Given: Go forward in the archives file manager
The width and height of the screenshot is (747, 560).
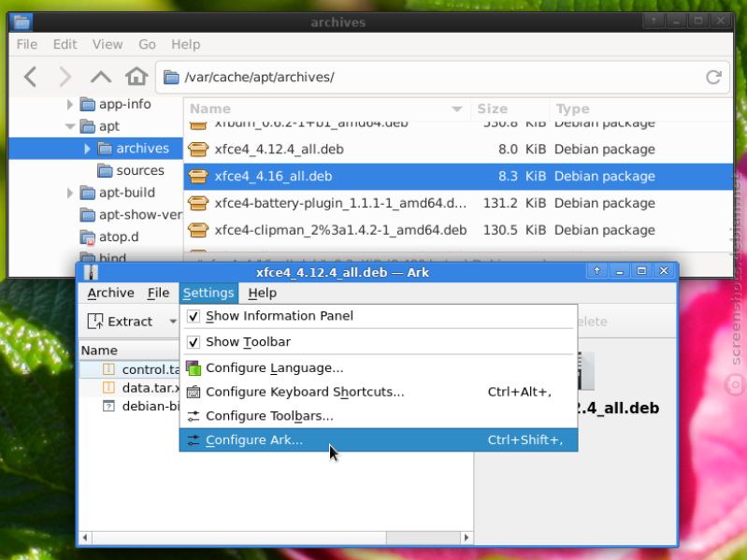Looking at the screenshot, I should (x=65, y=77).
